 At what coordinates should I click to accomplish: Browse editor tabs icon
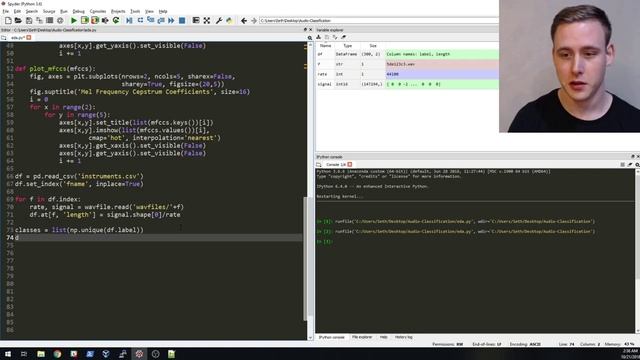4,38
